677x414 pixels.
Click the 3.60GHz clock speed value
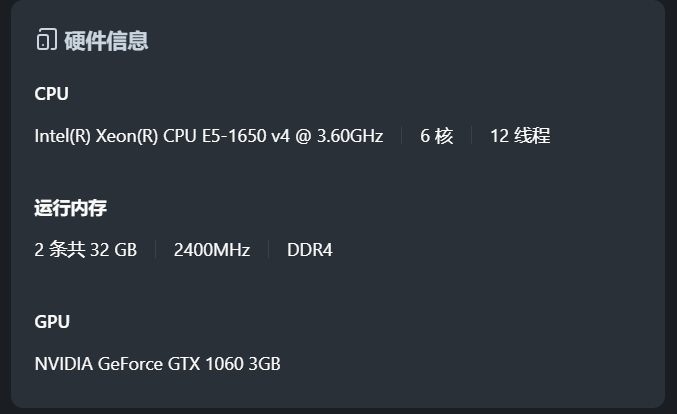[350, 136]
